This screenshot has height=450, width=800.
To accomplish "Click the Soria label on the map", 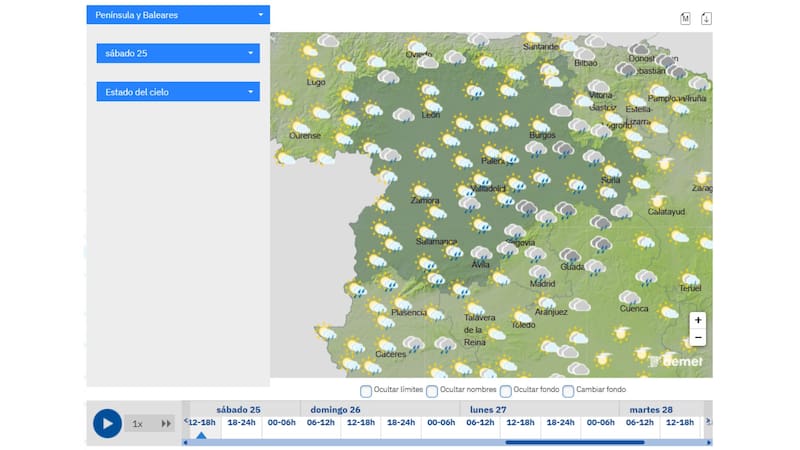I will click(x=610, y=180).
